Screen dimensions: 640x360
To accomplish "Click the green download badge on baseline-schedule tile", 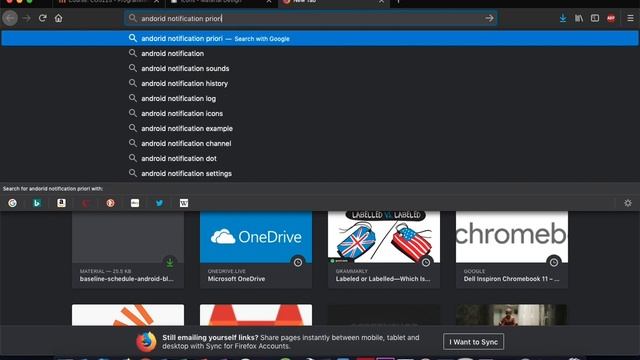I will [170, 262].
